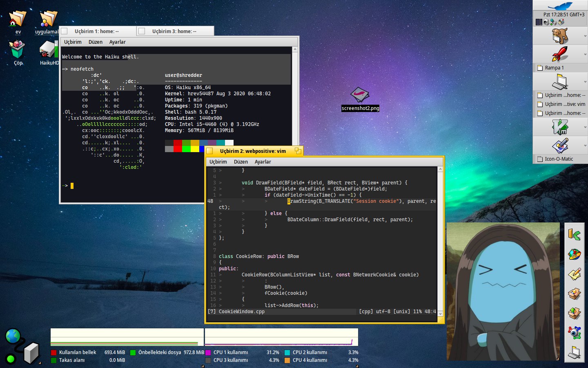Expand the LaunchBox entry arrow in Deskbar
Image resolution: width=588 pixels, height=368 pixels.
[x=585, y=54]
